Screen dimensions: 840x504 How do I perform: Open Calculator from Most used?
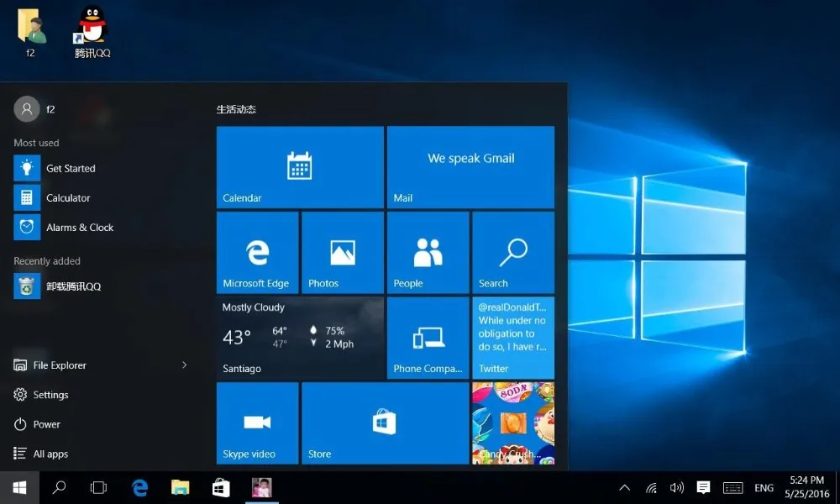(x=102, y=197)
